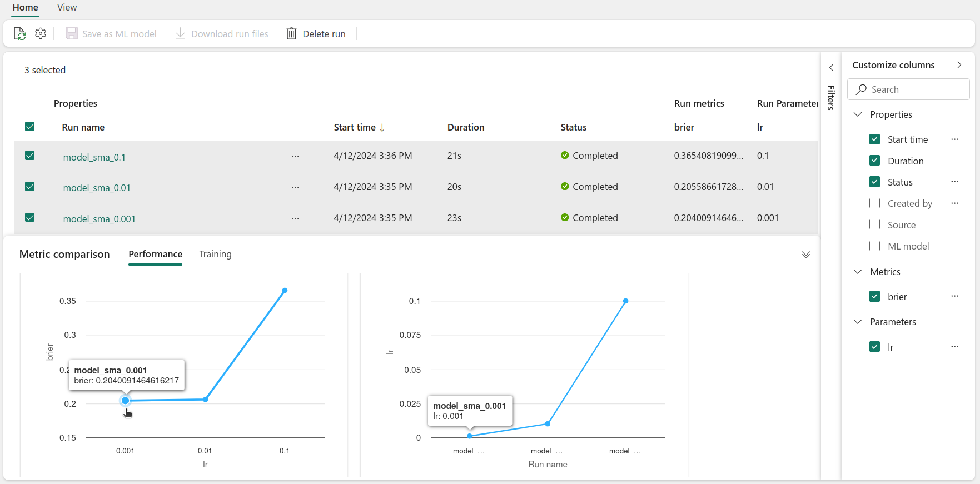
Task: Click the Customize columns close arrow
Action: point(959,65)
